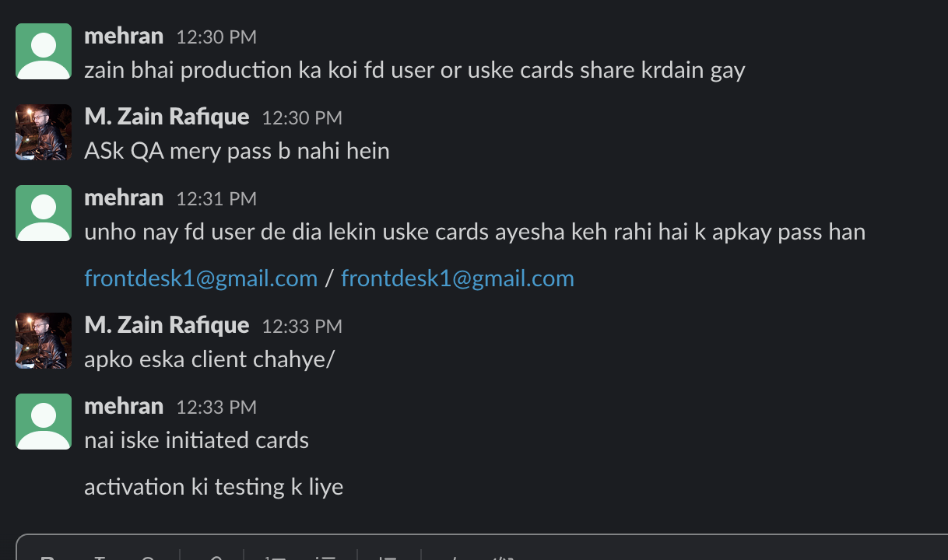Open the 12:31 PM message timestamp
Image resolution: width=948 pixels, height=560 pixels.
[216, 199]
